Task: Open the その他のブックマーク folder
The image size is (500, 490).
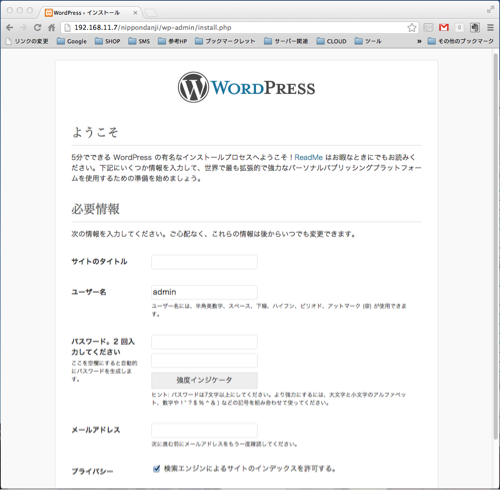Action: click(x=461, y=41)
